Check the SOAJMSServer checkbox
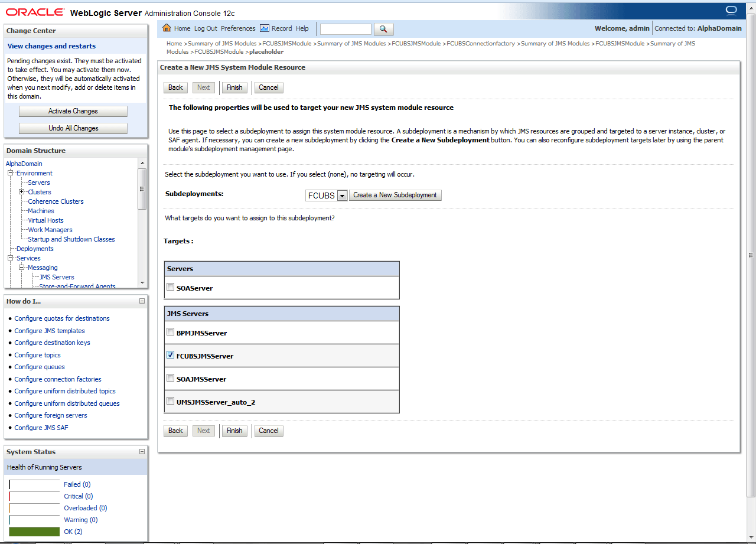The width and height of the screenshot is (756, 544). [171, 379]
